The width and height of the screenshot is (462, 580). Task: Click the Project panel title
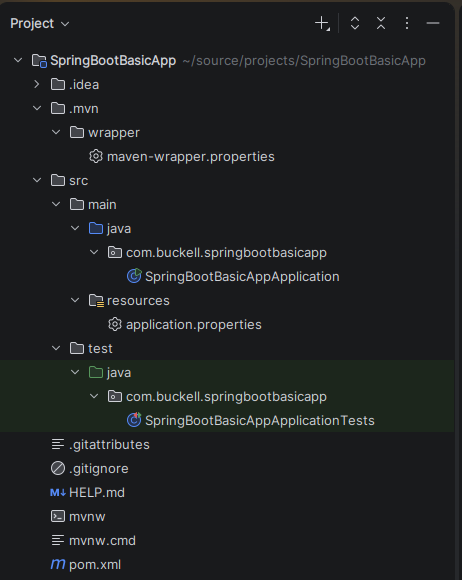coord(32,24)
